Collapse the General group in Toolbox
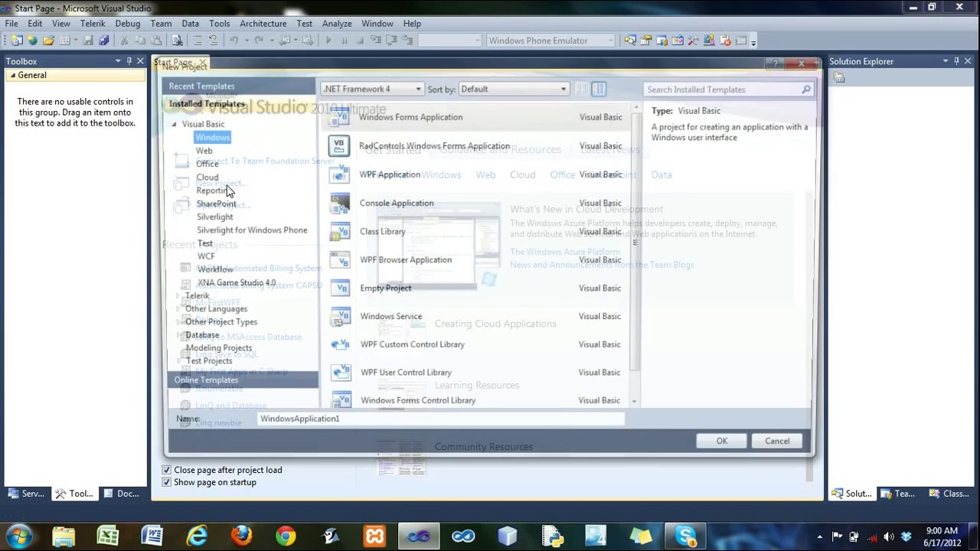 click(x=13, y=75)
